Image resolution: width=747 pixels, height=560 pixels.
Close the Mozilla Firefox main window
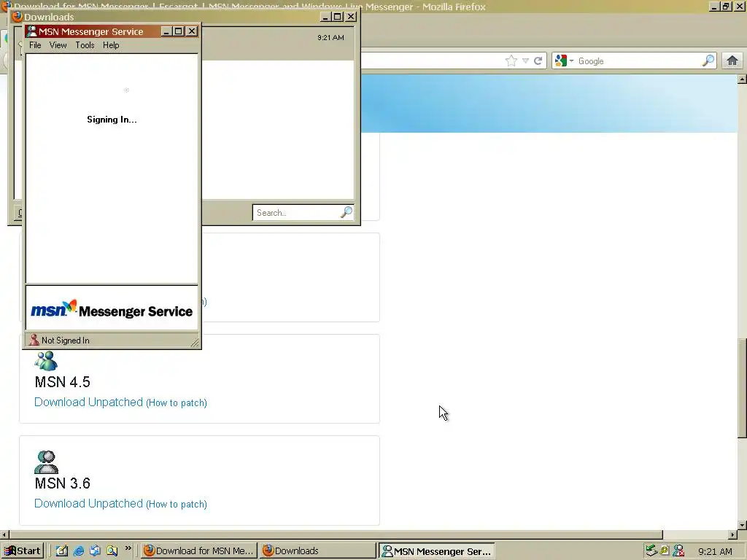coord(739,6)
